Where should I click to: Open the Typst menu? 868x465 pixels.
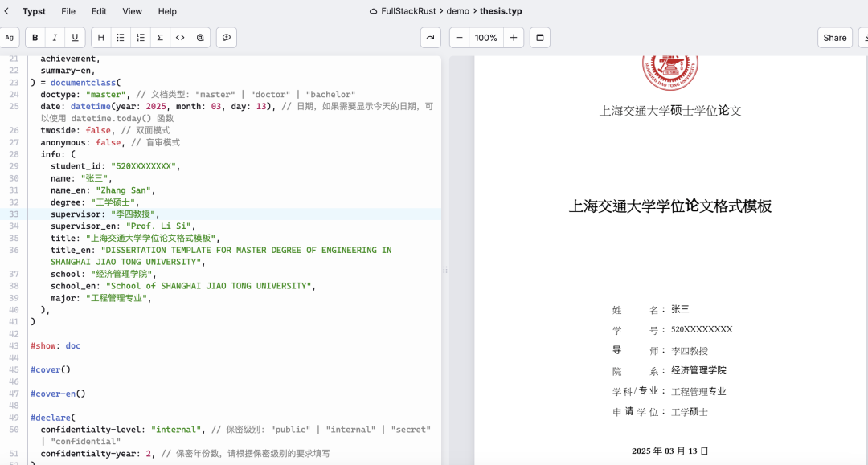click(x=34, y=11)
